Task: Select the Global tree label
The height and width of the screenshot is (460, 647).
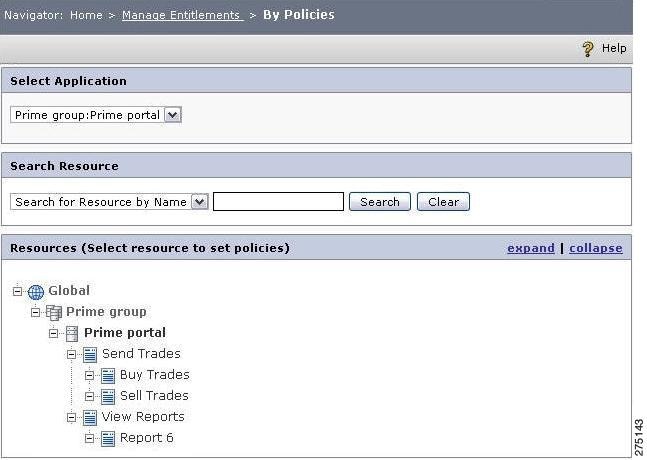Action: pyautogui.click(x=69, y=290)
